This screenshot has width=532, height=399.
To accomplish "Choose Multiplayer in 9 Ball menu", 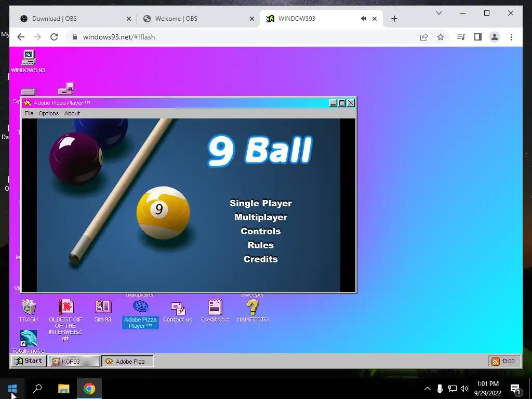I will pyautogui.click(x=261, y=217).
